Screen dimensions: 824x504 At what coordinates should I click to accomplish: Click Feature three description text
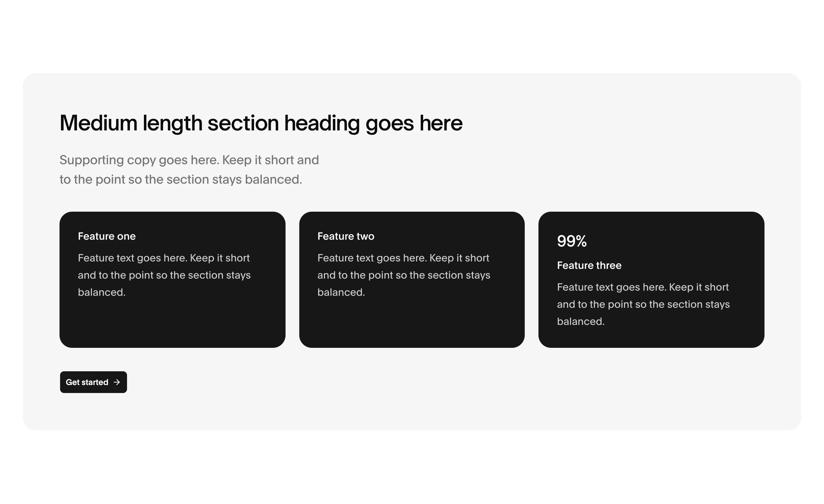click(643, 304)
